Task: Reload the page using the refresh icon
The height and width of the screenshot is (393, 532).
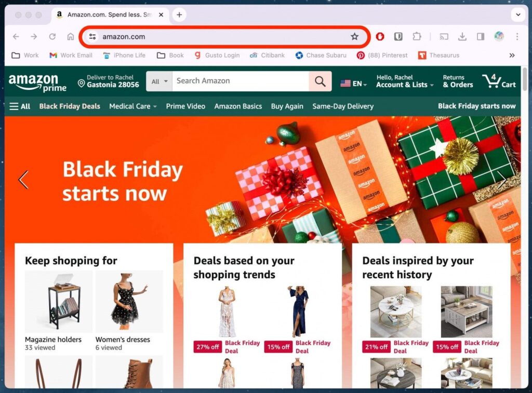Action: [52, 37]
